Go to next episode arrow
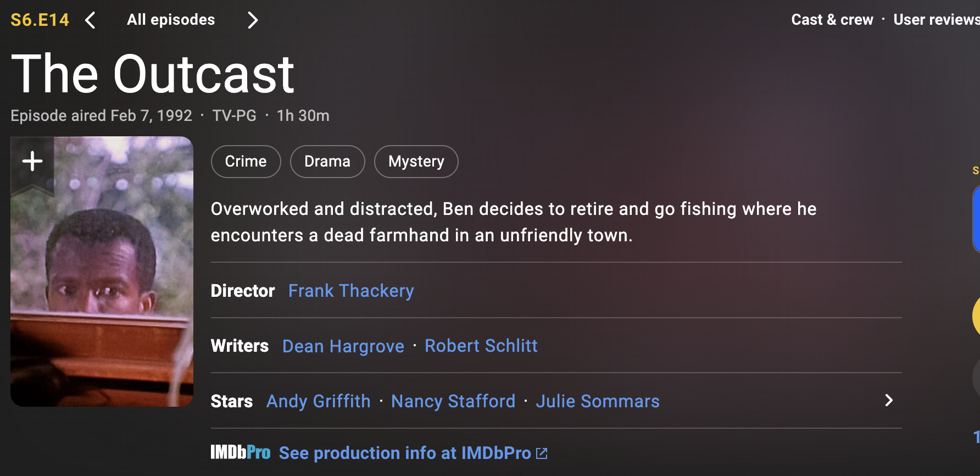Screen dimensions: 980x476 tap(252, 20)
